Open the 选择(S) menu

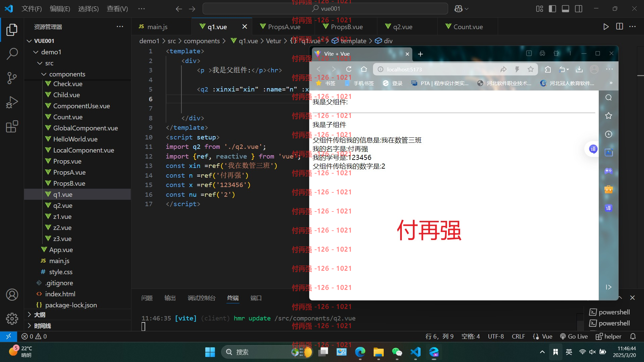click(88, 9)
